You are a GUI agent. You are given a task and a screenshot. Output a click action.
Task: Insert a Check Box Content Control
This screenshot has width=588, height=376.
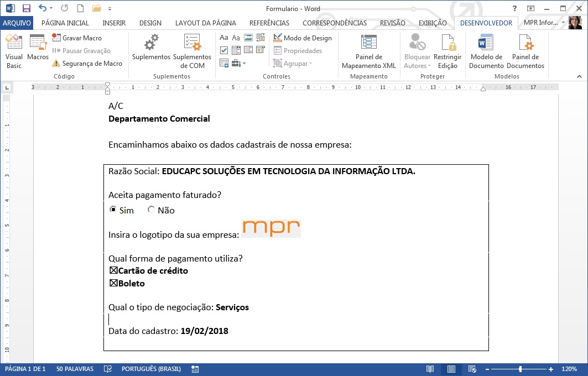coord(223,49)
